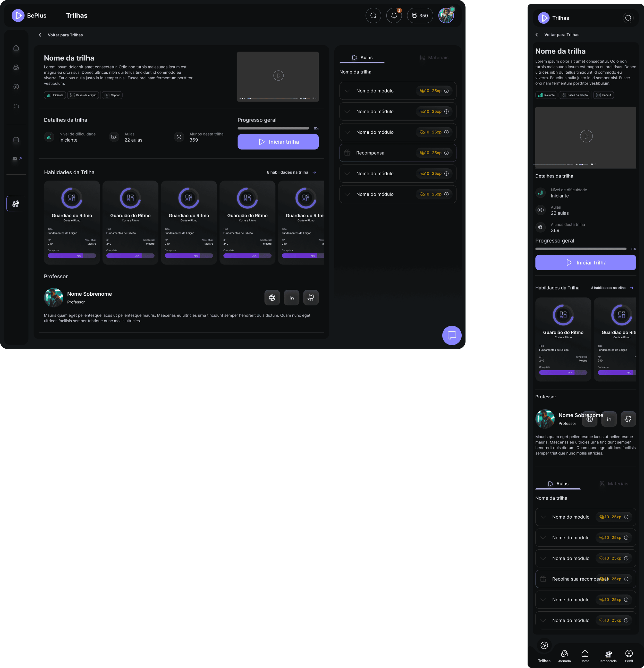
Task: Open the Discord link icon in desktop sidebar
Action: pyautogui.click(x=17, y=159)
